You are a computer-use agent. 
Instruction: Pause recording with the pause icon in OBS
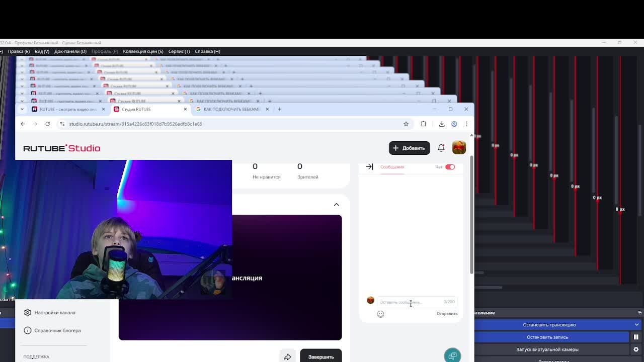point(636,337)
